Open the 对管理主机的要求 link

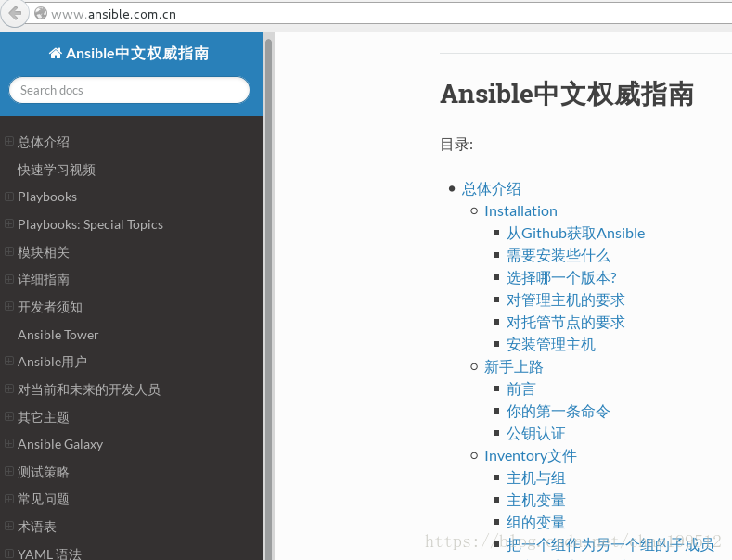pyautogui.click(x=566, y=300)
